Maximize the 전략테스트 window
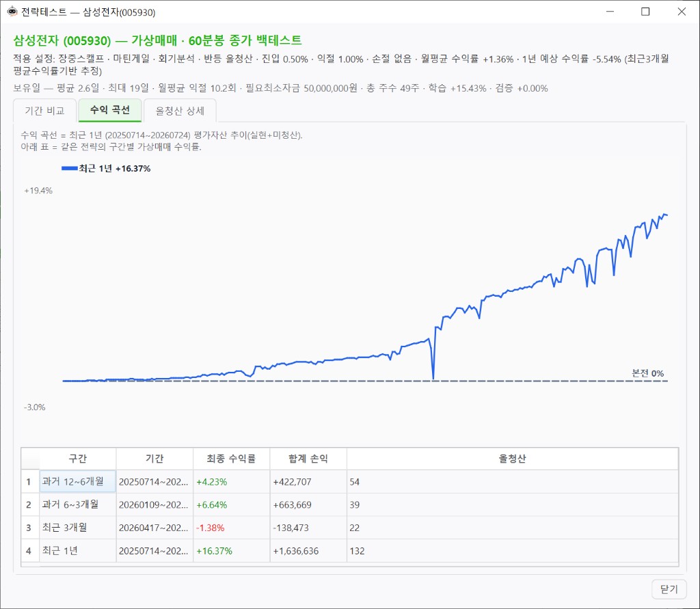This screenshot has height=609, width=700. 645,12
